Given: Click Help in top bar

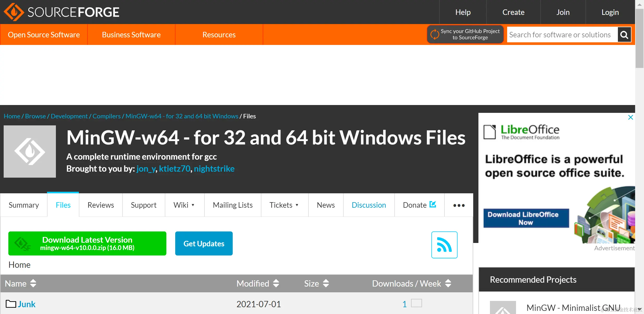Looking at the screenshot, I should (463, 12).
